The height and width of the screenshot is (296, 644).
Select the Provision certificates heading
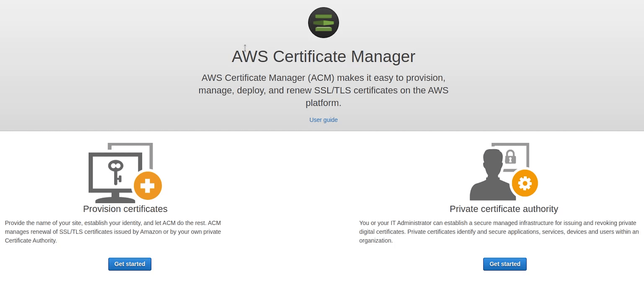pyautogui.click(x=125, y=209)
